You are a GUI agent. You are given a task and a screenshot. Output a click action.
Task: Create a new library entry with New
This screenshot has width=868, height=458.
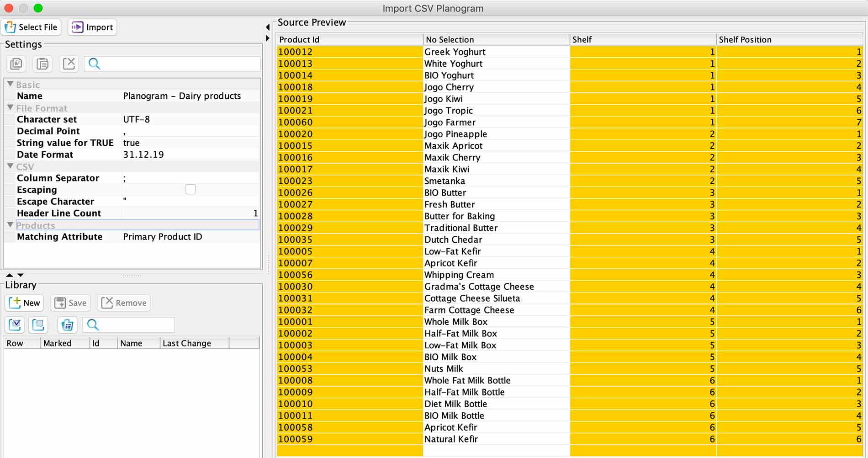pyautogui.click(x=25, y=303)
